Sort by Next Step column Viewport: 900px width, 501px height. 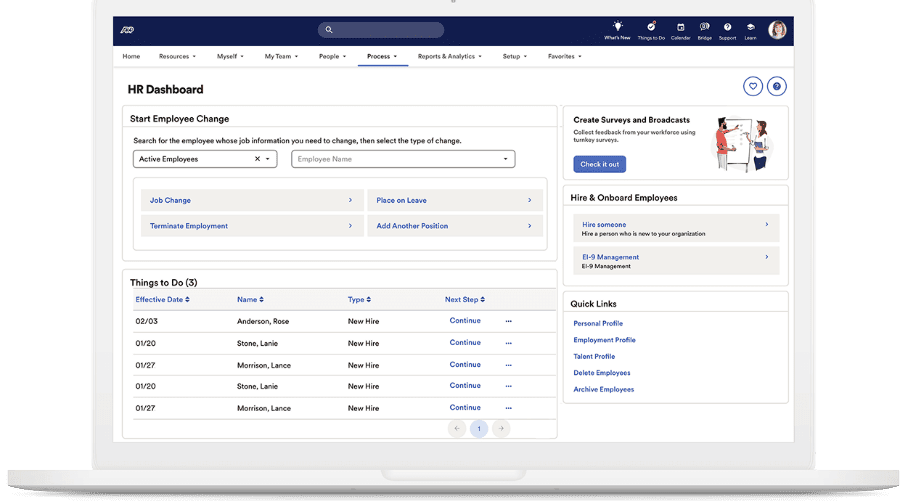coord(465,300)
